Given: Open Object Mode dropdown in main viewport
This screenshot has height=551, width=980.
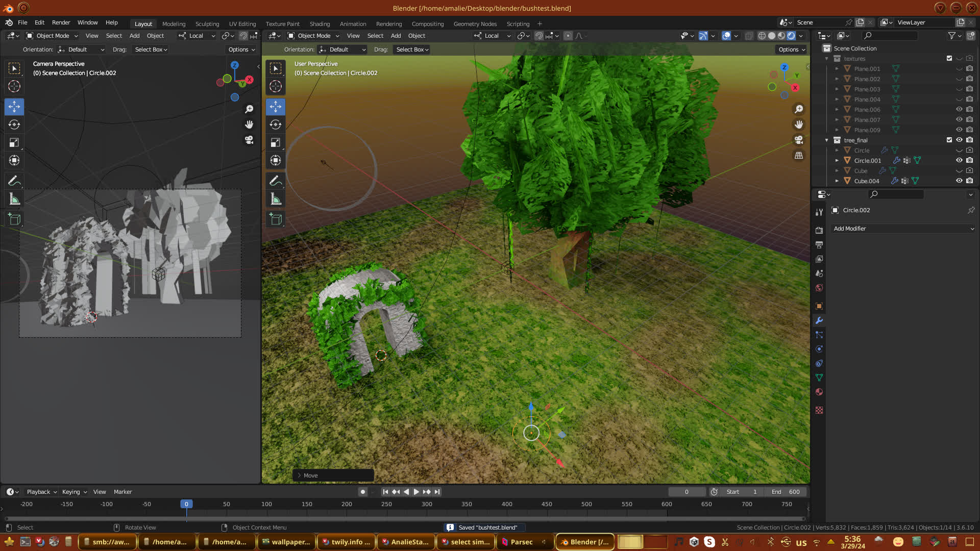Looking at the screenshot, I should [x=313, y=36].
